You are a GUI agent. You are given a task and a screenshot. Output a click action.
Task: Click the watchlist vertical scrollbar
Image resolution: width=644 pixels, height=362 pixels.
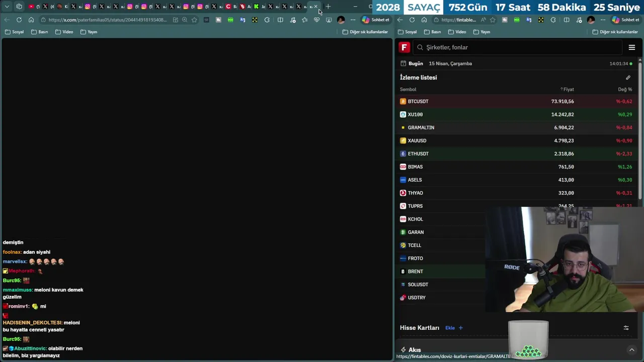coord(640,130)
